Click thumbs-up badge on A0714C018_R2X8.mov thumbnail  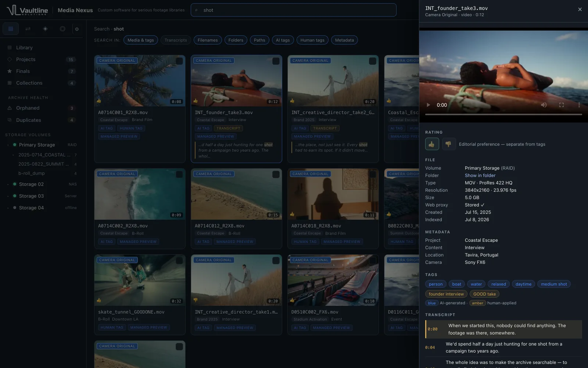[292, 214]
